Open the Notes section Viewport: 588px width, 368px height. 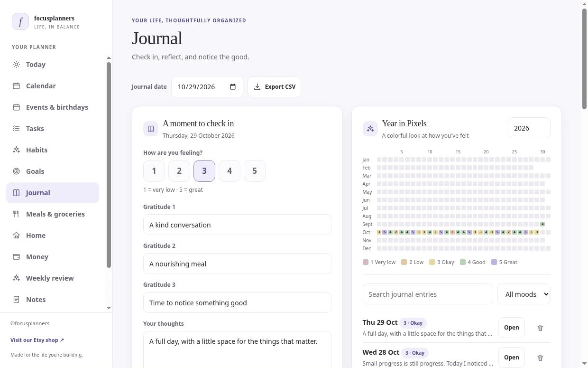click(x=53, y=300)
